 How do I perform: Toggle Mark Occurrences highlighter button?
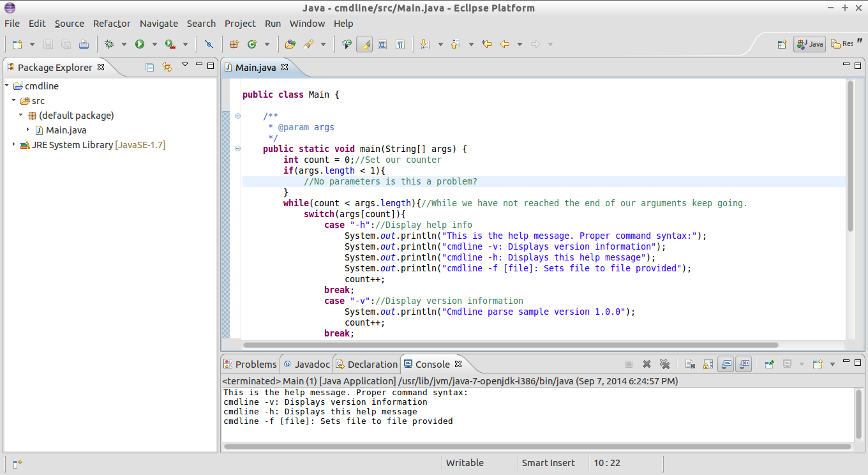[364, 44]
